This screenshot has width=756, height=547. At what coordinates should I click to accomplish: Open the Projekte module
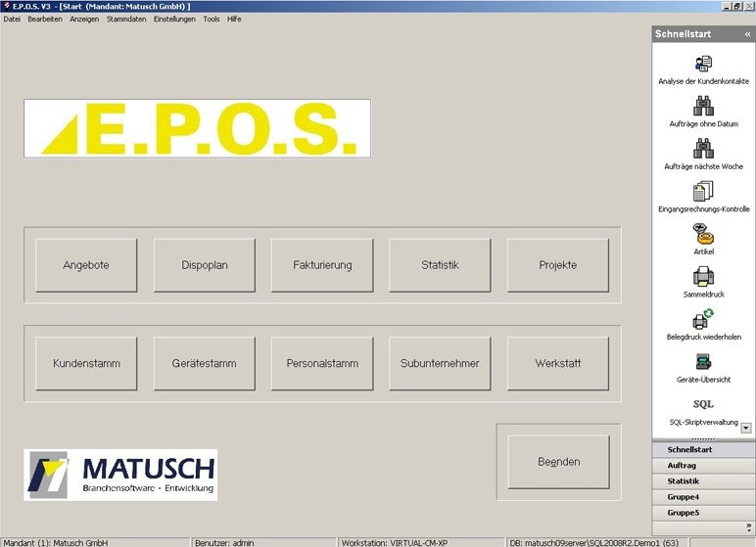point(558,265)
